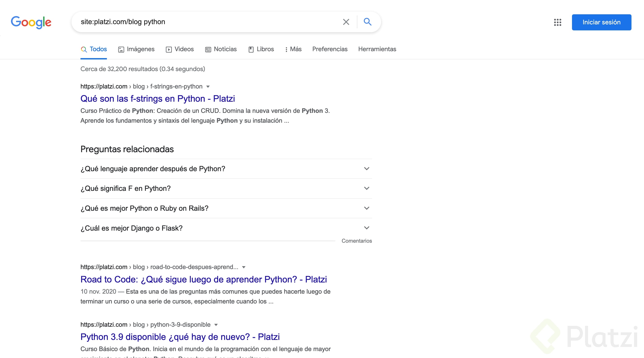Click the Comentarios link
The width and height of the screenshot is (644, 358).
(356, 241)
